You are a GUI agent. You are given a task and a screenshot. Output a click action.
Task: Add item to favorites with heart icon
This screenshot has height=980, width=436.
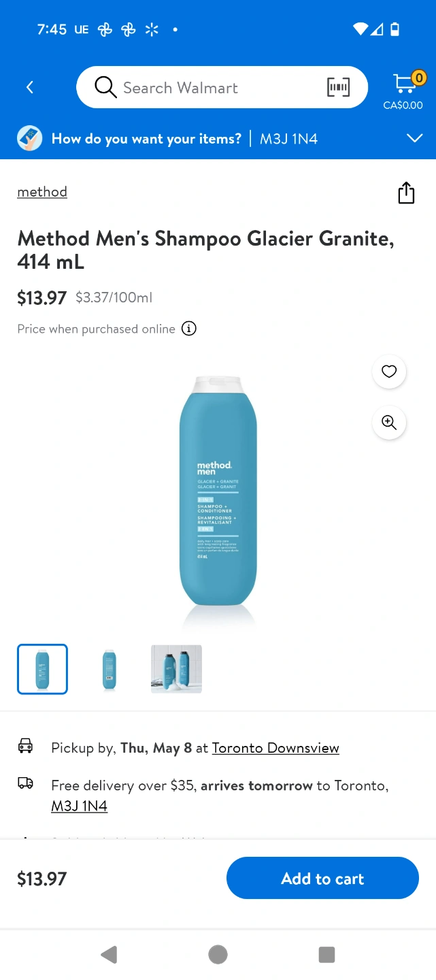point(389,372)
